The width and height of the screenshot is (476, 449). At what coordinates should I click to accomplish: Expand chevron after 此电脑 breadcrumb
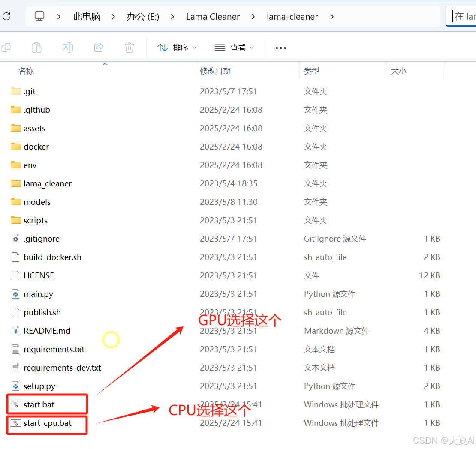[x=113, y=17]
